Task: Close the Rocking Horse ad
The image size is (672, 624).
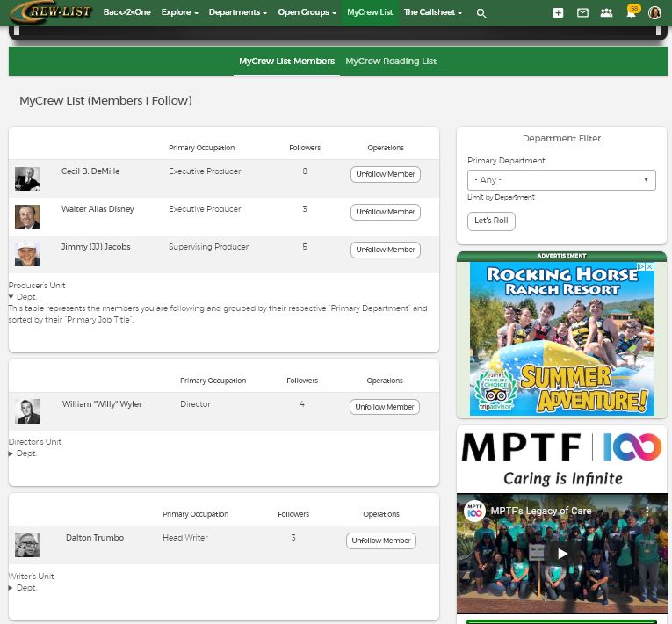Action: click(x=649, y=266)
